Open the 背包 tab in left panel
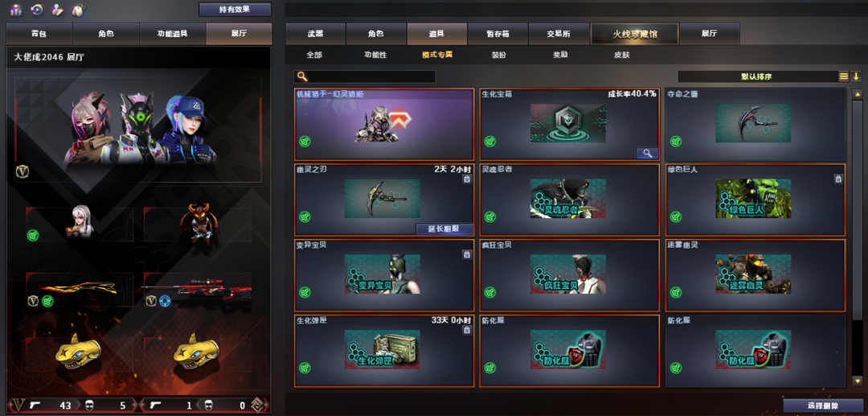Image resolution: width=868 pixels, height=416 pixels. (x=39, y=34)
